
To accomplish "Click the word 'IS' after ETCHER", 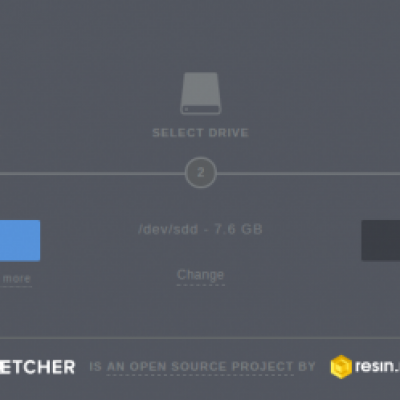I will [x=95, y=367].
